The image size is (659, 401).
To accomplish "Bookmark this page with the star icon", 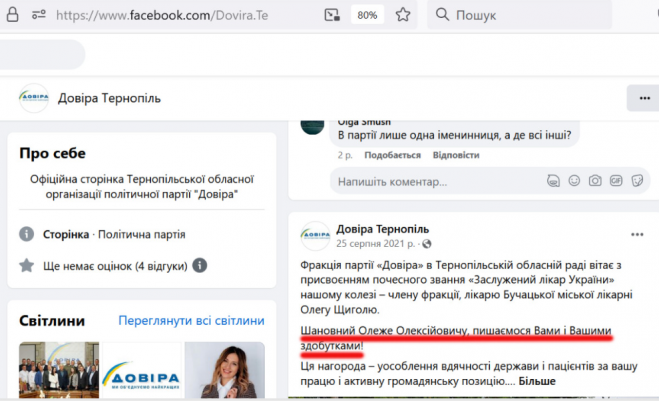I will (403, 15).
